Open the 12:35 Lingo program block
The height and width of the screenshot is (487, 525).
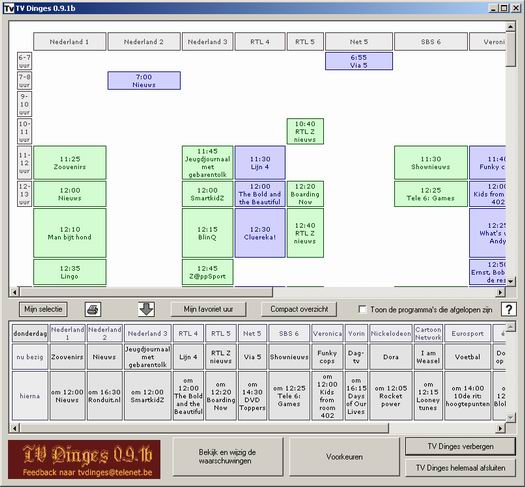tap(70, 272)
